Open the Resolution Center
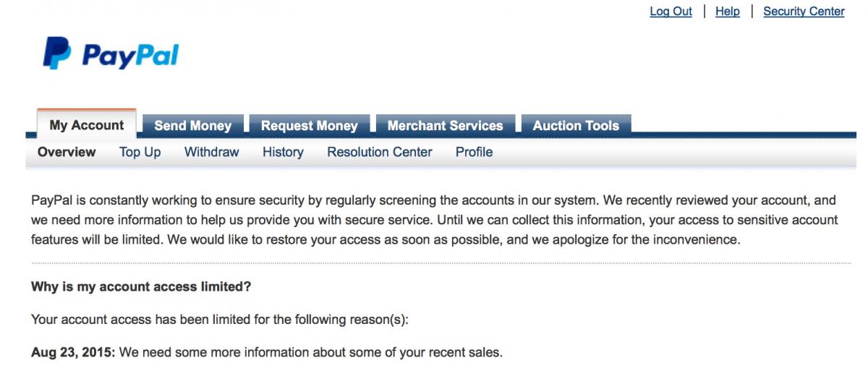Screen dimensions: 868x371 (x=380, y=152)
